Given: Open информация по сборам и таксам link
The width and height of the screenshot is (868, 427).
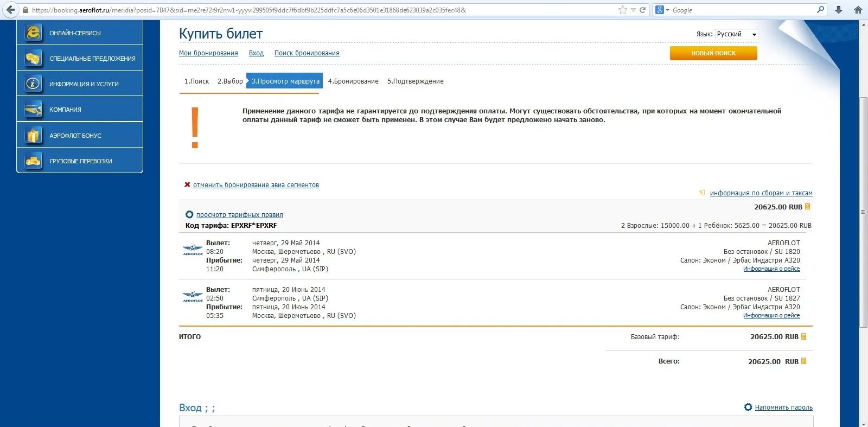Looking at the screenshot, I should [x=761, y=193].
